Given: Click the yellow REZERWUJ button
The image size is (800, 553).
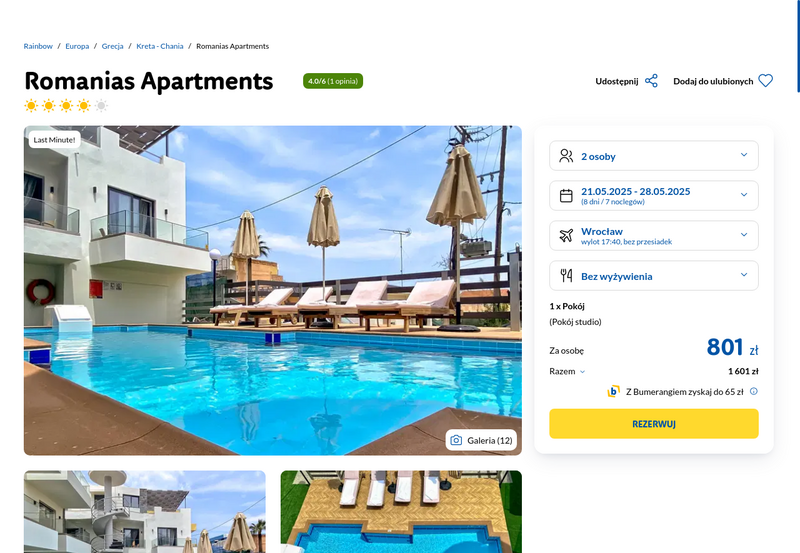Looking at the screenshot, I should point(654,423).
